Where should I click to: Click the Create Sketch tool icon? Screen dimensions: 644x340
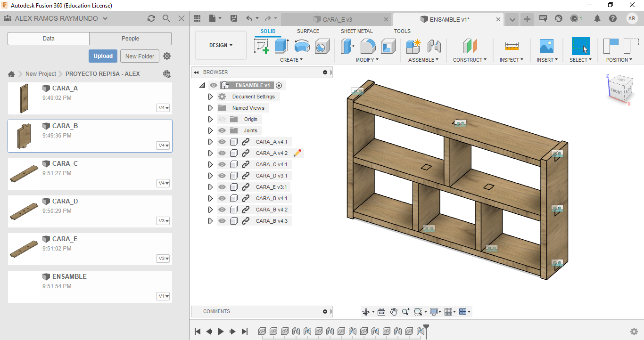pos(262,46)
